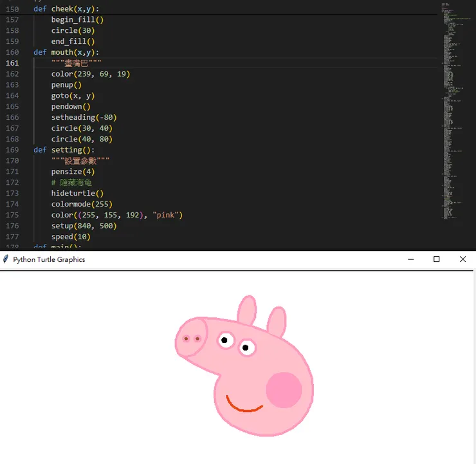Click the 'Python Turtle Graphics' window title
The image size is (476, 464).
pyautogui.click(x=49, y=259)
